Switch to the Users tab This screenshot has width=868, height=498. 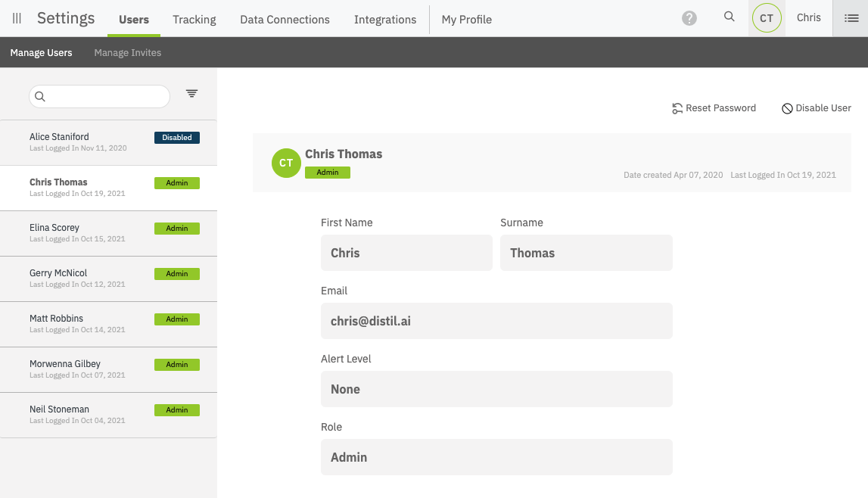(134, 20)
